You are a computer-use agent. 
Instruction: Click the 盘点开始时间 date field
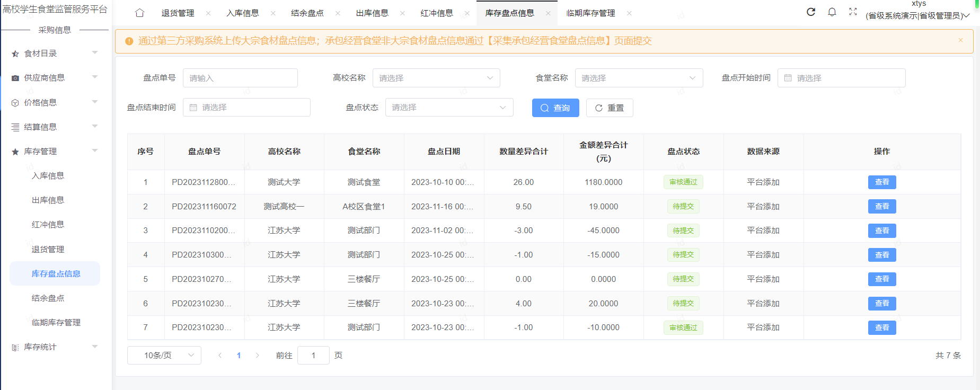pyautogui.click(x=841, y=78)
